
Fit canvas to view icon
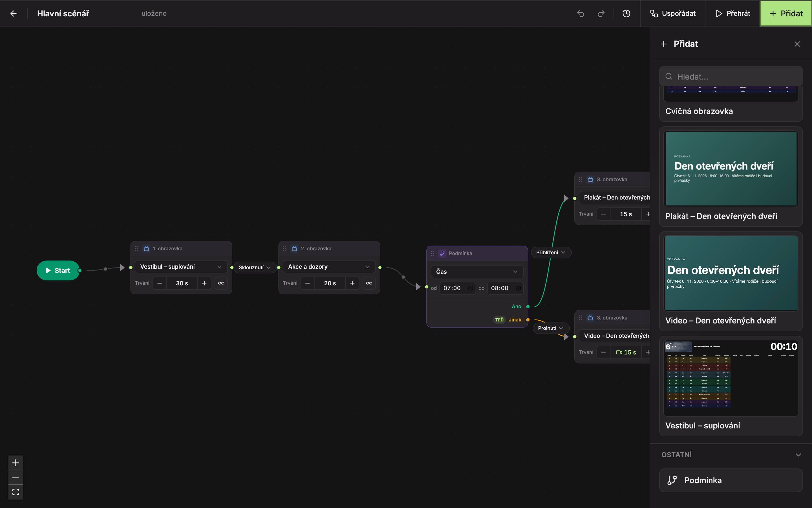pos(16,492)
